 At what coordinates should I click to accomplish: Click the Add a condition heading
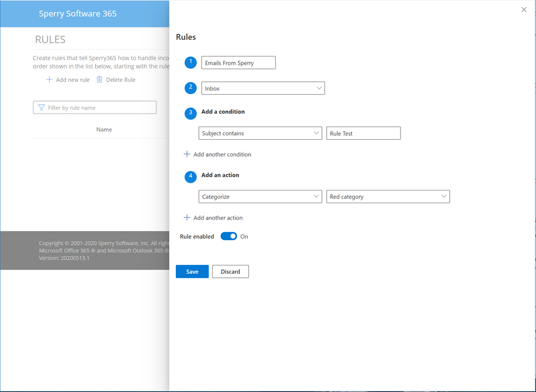[223, 112]
